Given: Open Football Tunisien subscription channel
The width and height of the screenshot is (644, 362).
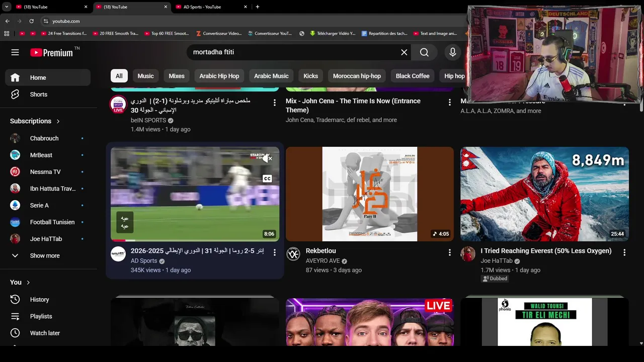Looking at the screenshot, I should tap(48, 222).
